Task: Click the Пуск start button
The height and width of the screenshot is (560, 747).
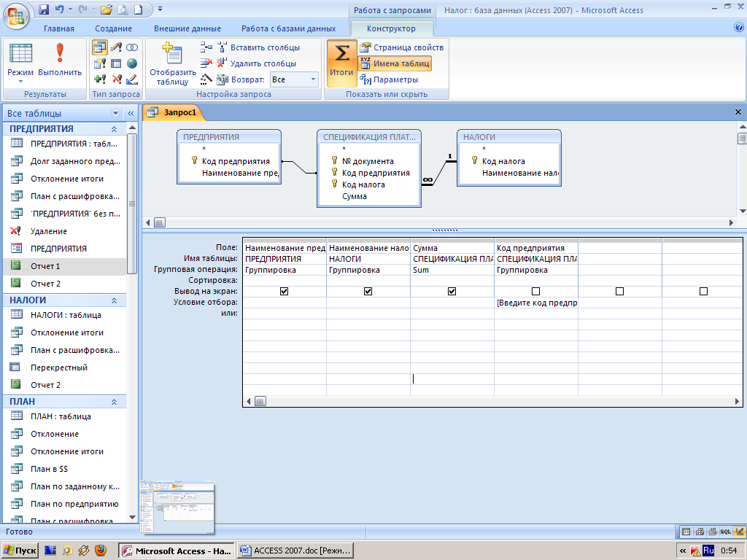Action: point(20,551)
